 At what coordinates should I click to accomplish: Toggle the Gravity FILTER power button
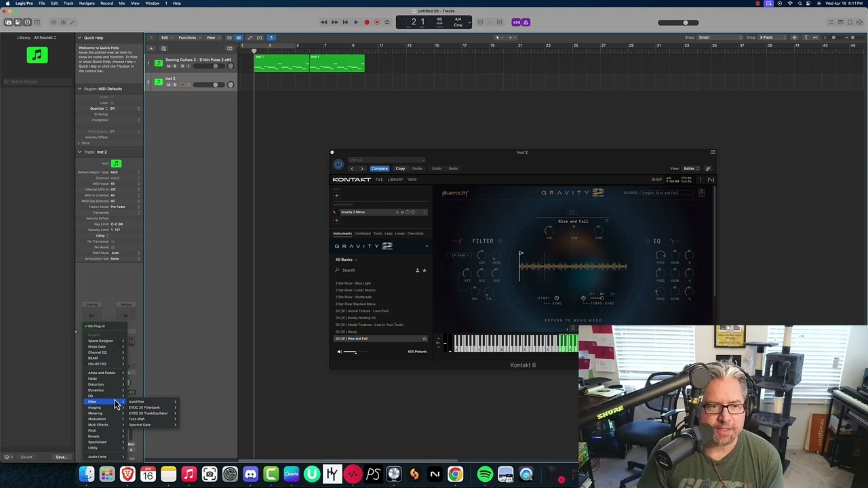pyautogui.click(x=500, y=241)
